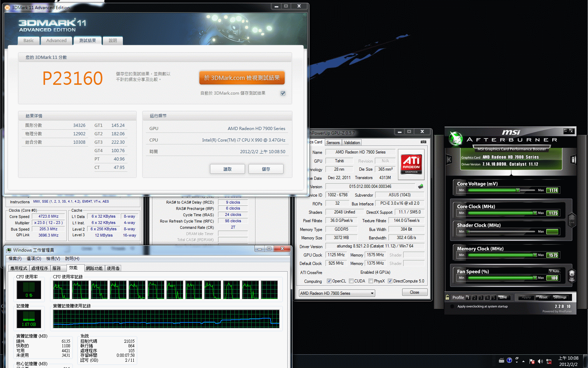Screen dimensions: 588x368
Task: Click Apply button in Afterburner
Action: 526,298
